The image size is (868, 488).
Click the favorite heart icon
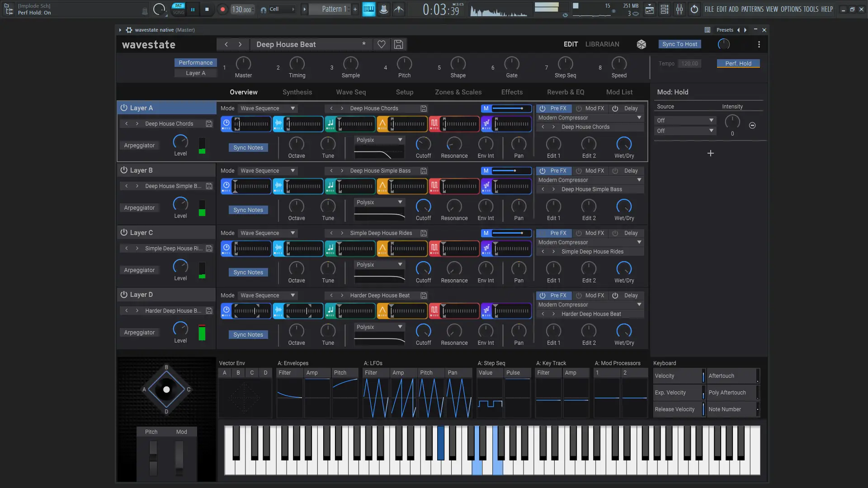click(x=382, y=44)
